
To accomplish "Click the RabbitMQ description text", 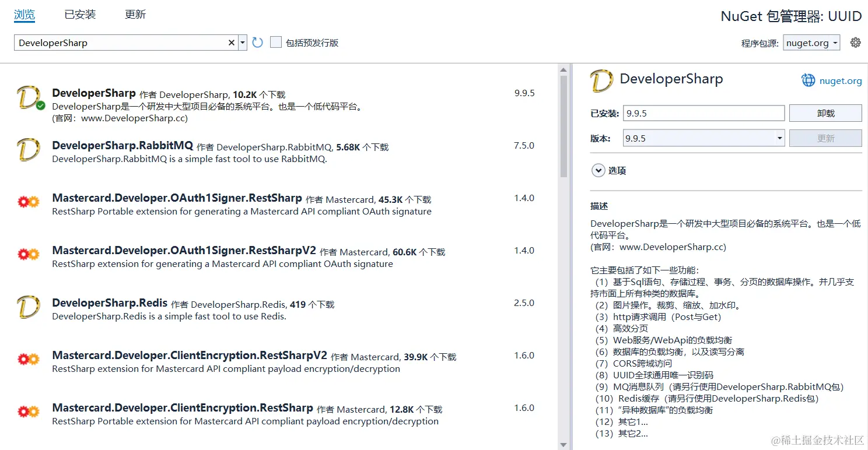I will (190, 159).
